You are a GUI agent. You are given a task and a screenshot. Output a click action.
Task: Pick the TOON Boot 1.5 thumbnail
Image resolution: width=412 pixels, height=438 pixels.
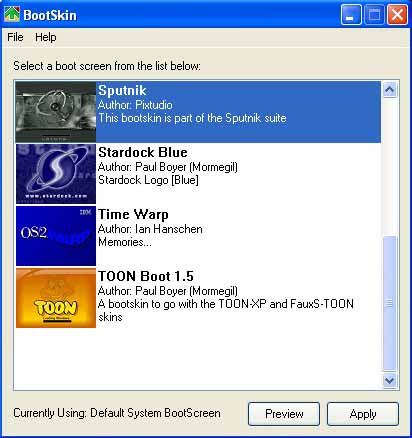pos(56,298)
